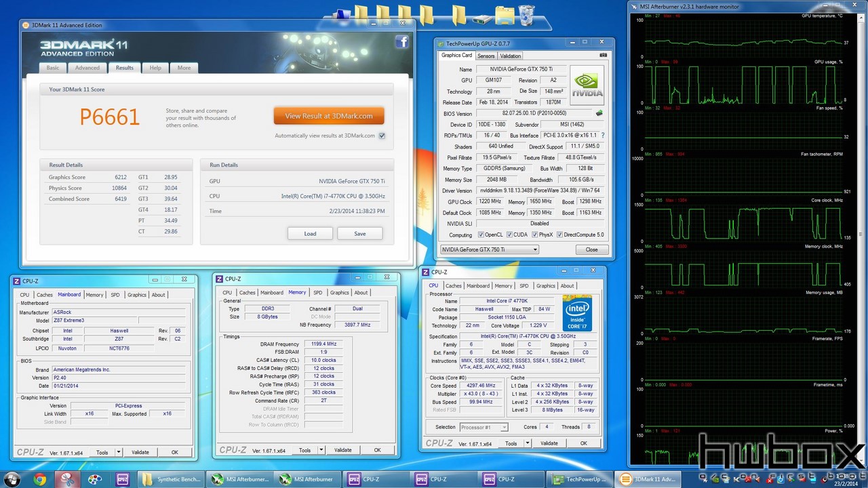Click the NVIDIA logo in GPU-Z
This screenshot has width=868, height=488.
pos(587,85)
